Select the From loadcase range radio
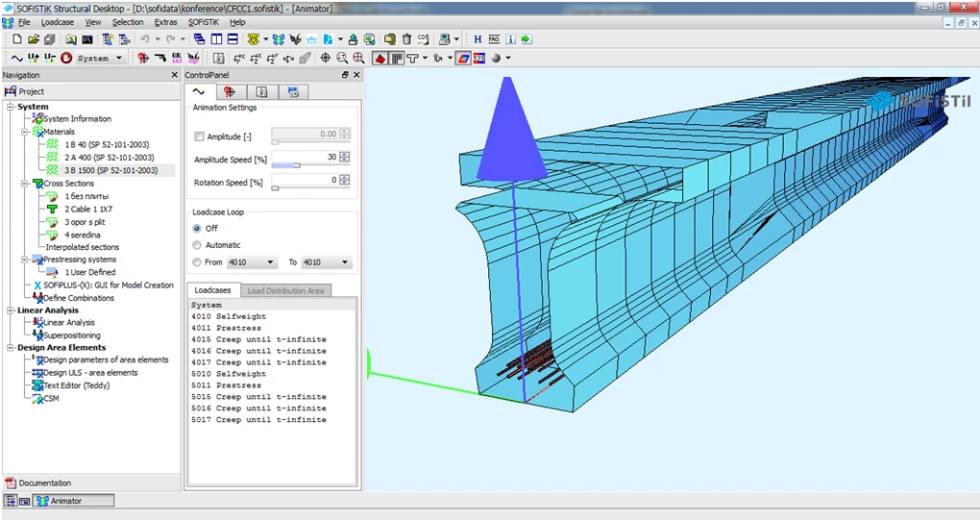Screen dimensions: 980x520 click(x=197, y=261)
